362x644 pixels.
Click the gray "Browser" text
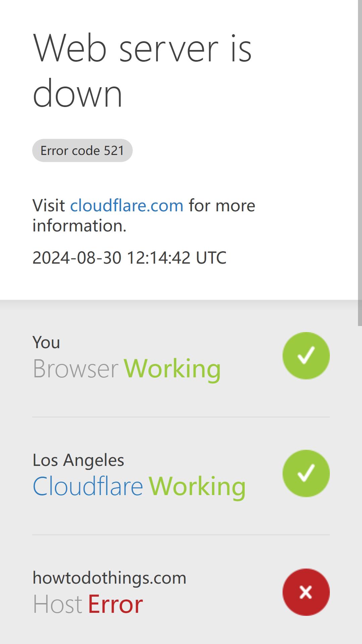coord(75,368)
